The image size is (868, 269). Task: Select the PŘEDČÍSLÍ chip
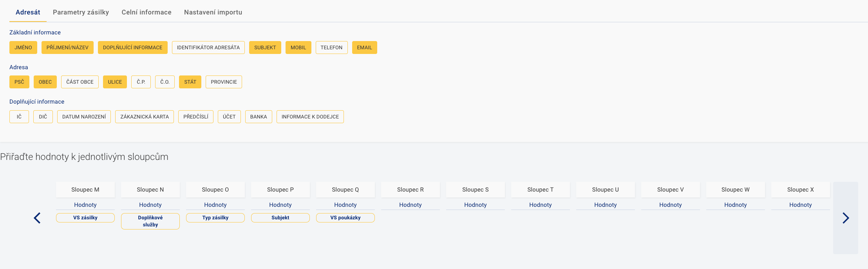tap(196, 117)
